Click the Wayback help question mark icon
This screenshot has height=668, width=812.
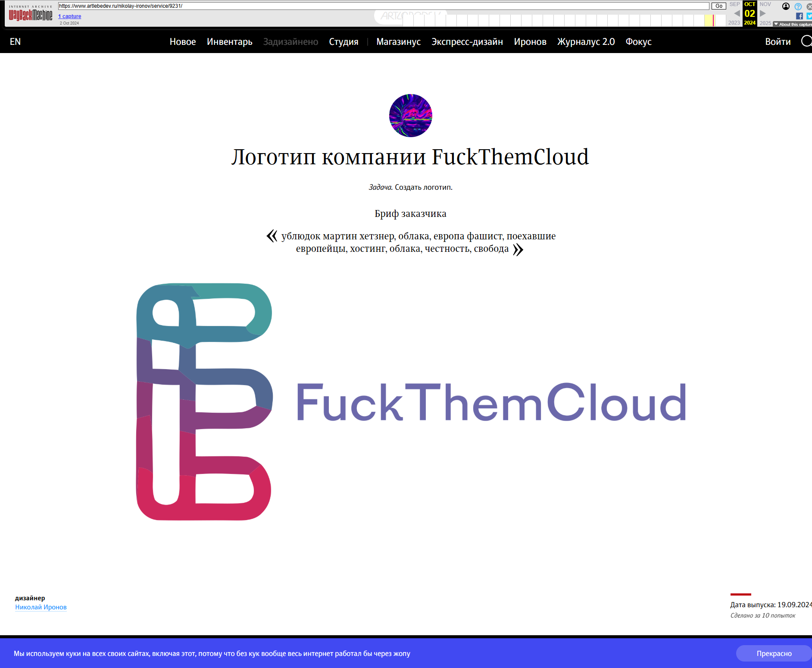pyautogui.click(x=798, y=6)
